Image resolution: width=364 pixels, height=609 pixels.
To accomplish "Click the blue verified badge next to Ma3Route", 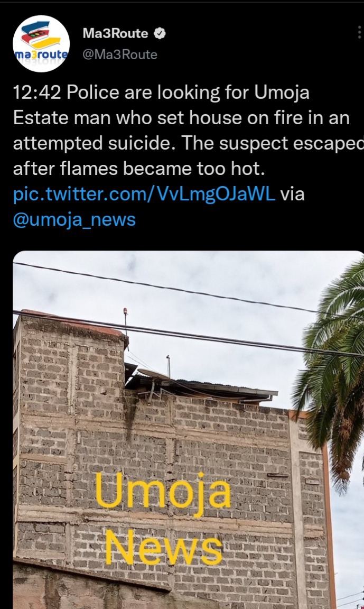I will tap(160, 34).
